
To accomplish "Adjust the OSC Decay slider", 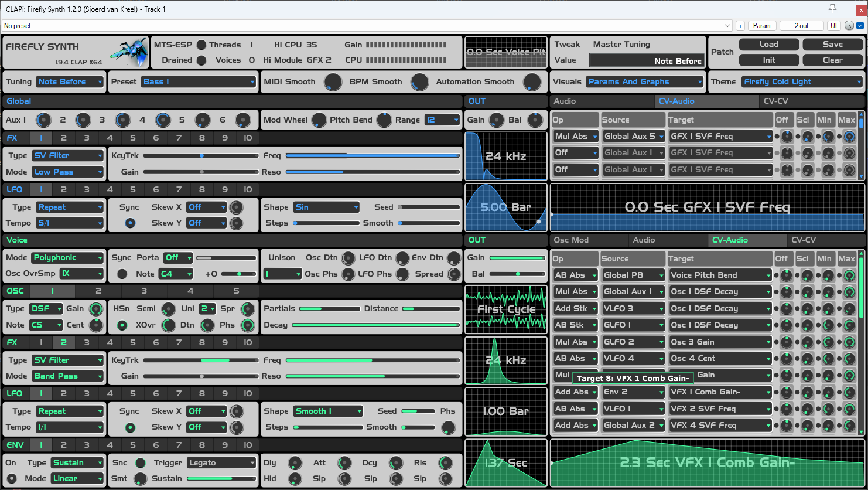I will click(x=375, y=325).
